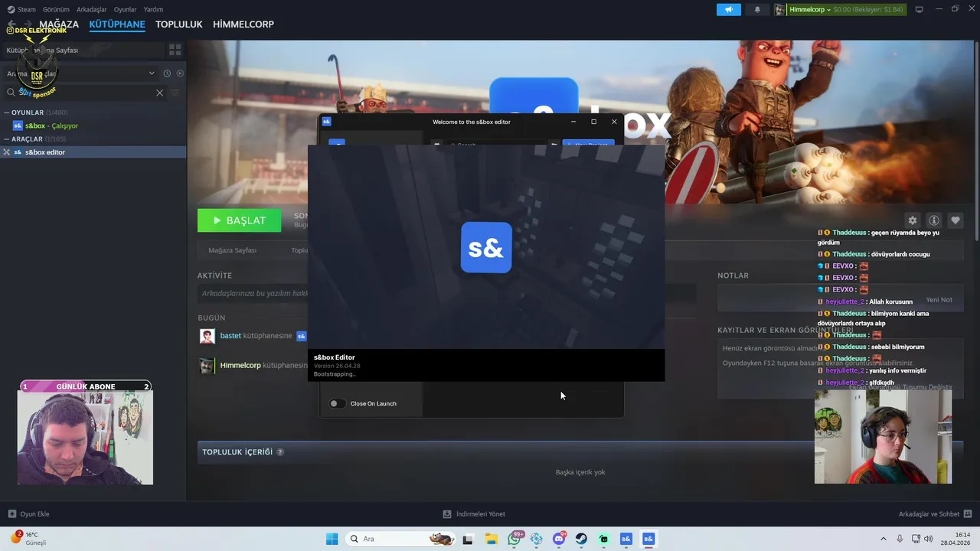This screenshot has height=551, width=980.
Task: Click the green BAŞLAT button
Action: [239, 220]
